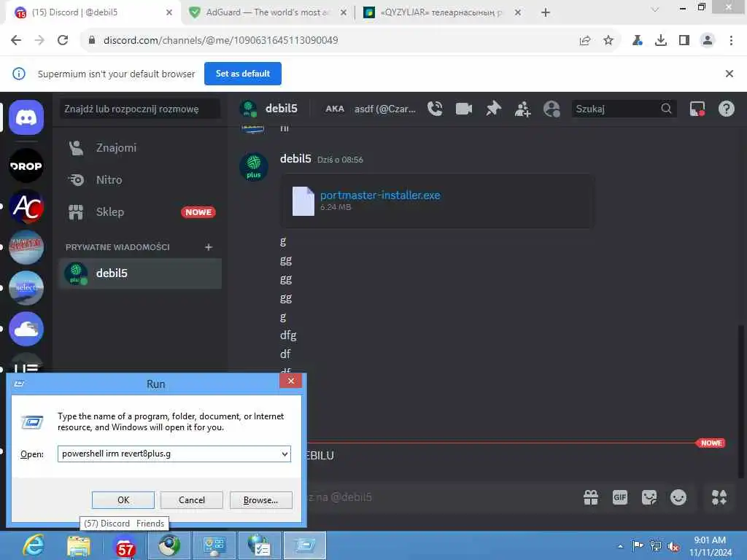Viewport: 747px width, 560px height.
Task: Open Znajomi friends list
Action: pyautogui.click(x=140, y=147)
